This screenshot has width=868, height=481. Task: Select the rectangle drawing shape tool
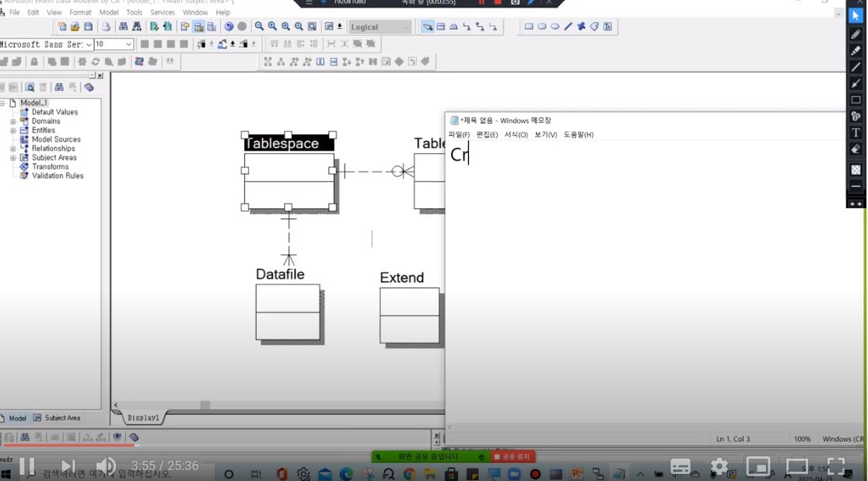click(529, 26)
